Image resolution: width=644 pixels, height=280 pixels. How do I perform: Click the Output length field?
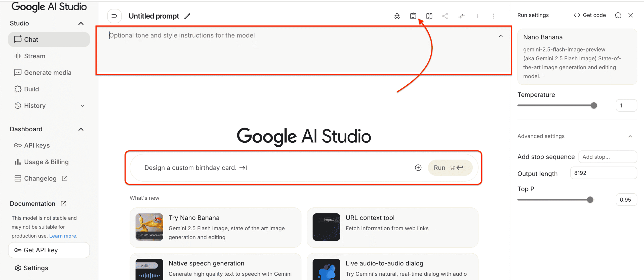pyautogui.click(x=603, y=173)
